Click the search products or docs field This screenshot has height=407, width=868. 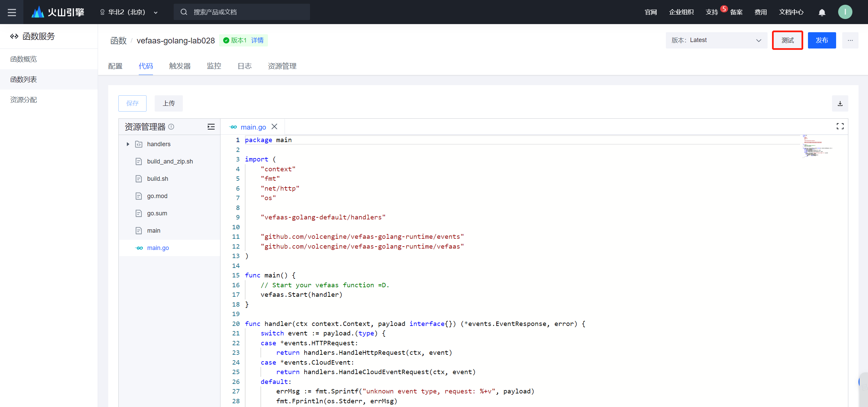click(242, 12)
